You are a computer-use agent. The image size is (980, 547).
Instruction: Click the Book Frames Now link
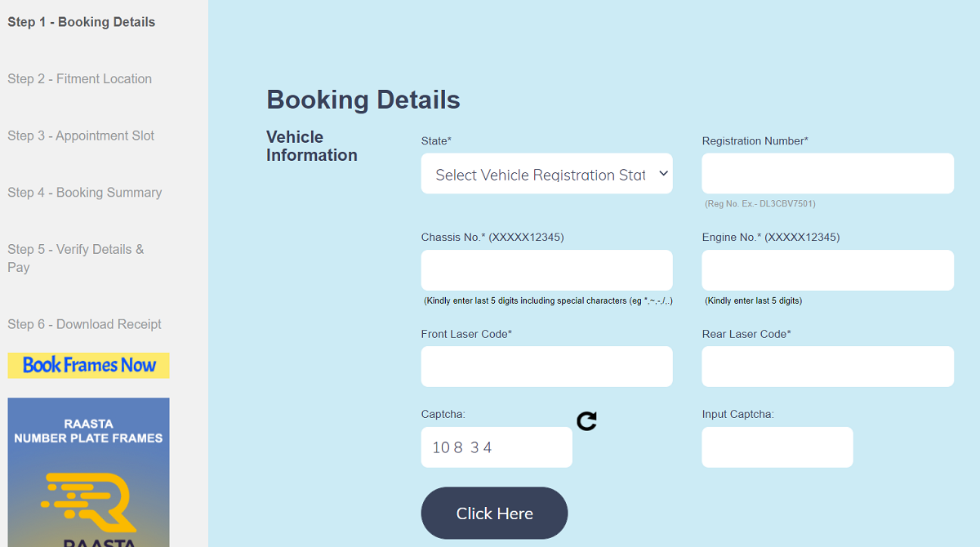[x=88, y=365]
